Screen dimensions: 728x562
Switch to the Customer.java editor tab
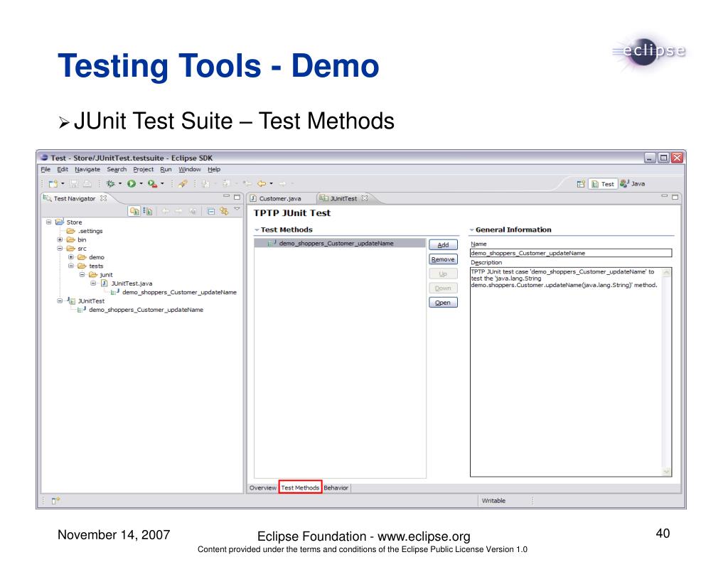276,198
